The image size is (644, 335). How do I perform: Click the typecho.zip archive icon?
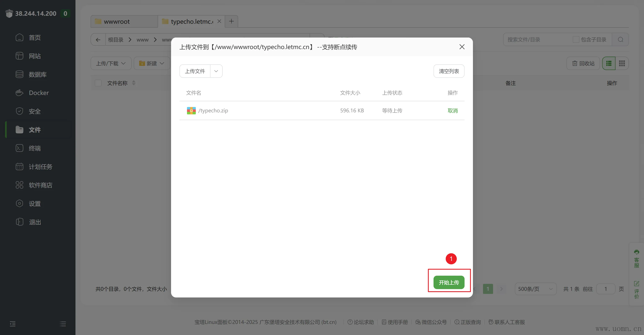pos(191,110)
